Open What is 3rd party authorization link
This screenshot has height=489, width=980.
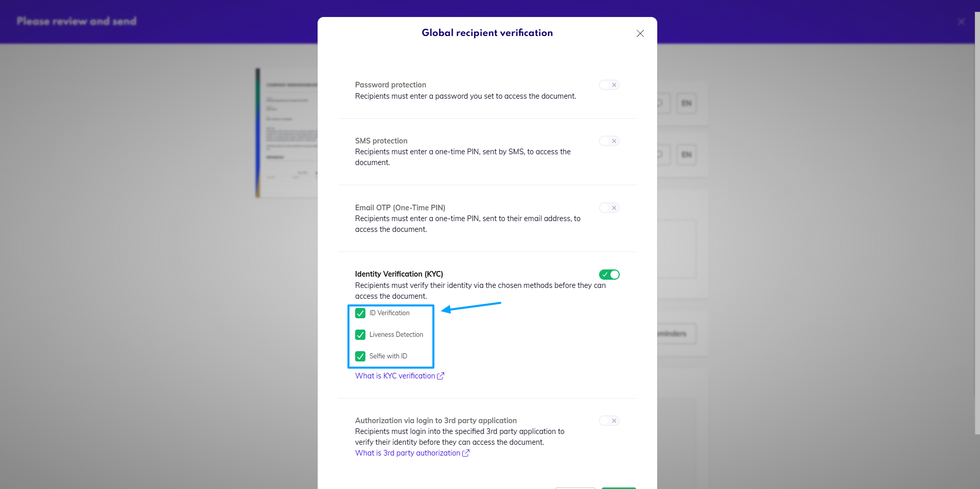point(407,453)
